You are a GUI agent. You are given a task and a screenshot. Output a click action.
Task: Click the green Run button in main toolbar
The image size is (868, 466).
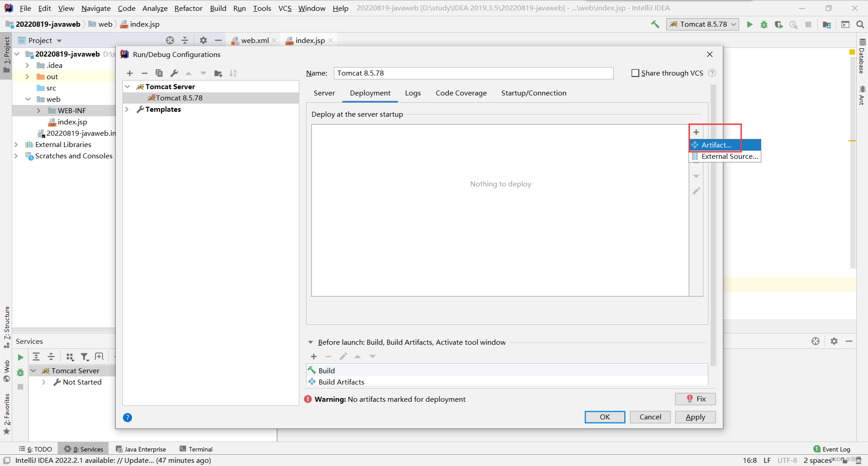tap(750, 24)
